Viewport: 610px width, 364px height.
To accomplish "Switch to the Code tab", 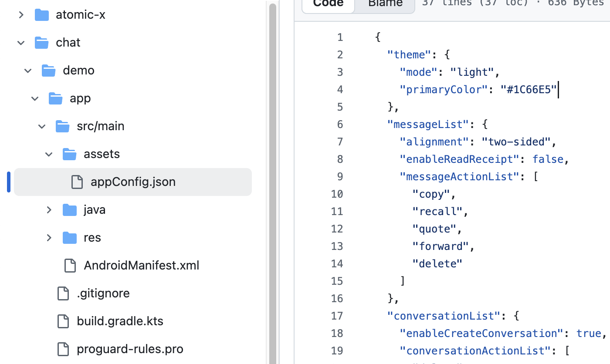I will (x=328, y=3).
